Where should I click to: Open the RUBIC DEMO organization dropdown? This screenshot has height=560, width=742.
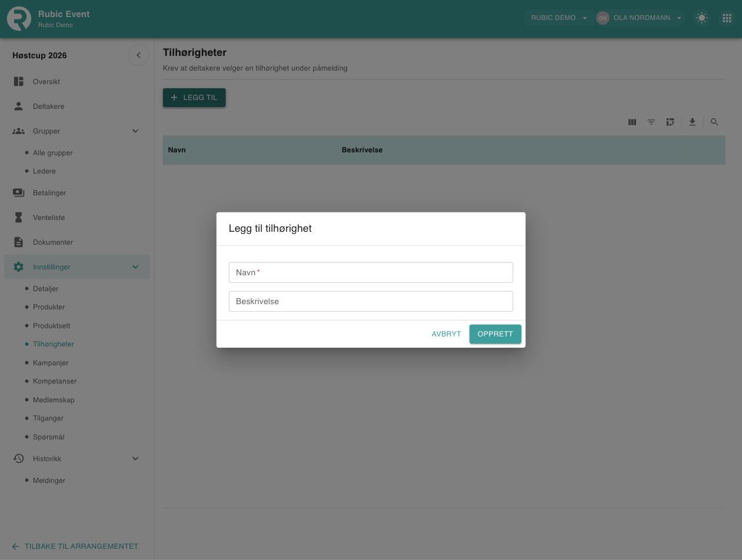point(558,18)
